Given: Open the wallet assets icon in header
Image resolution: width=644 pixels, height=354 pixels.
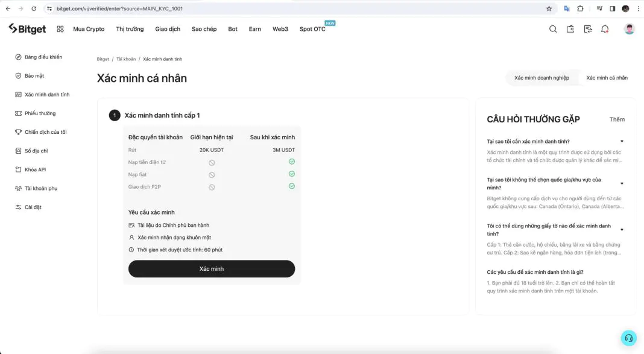Looking at the screenshot, I should point(570,29).
